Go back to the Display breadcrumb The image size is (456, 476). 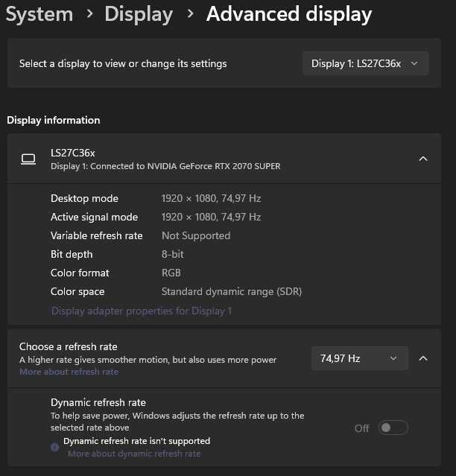click(139, 14)
